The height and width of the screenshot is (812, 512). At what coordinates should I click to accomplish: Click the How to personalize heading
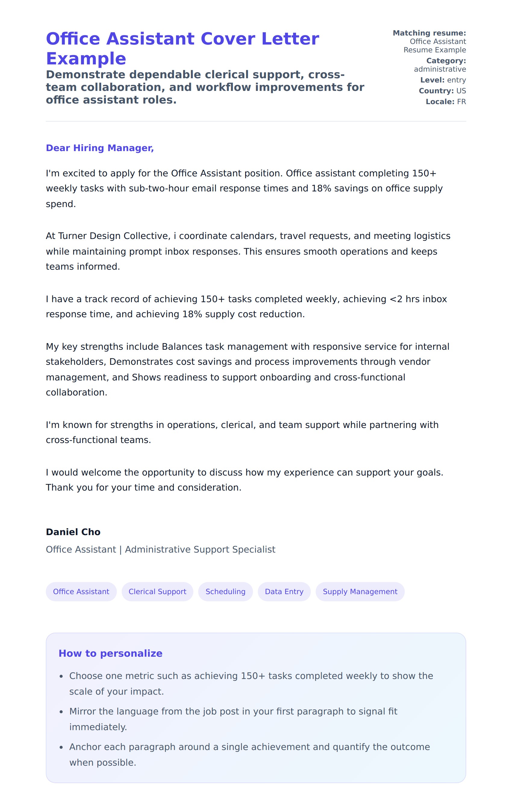click(110, 653)
